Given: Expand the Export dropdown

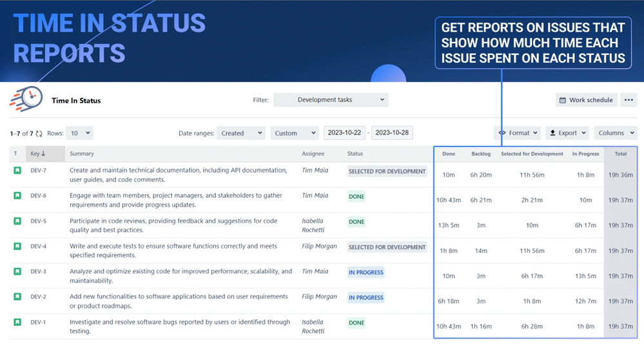Looking at the screenshot, I should [x=567, y=133].
